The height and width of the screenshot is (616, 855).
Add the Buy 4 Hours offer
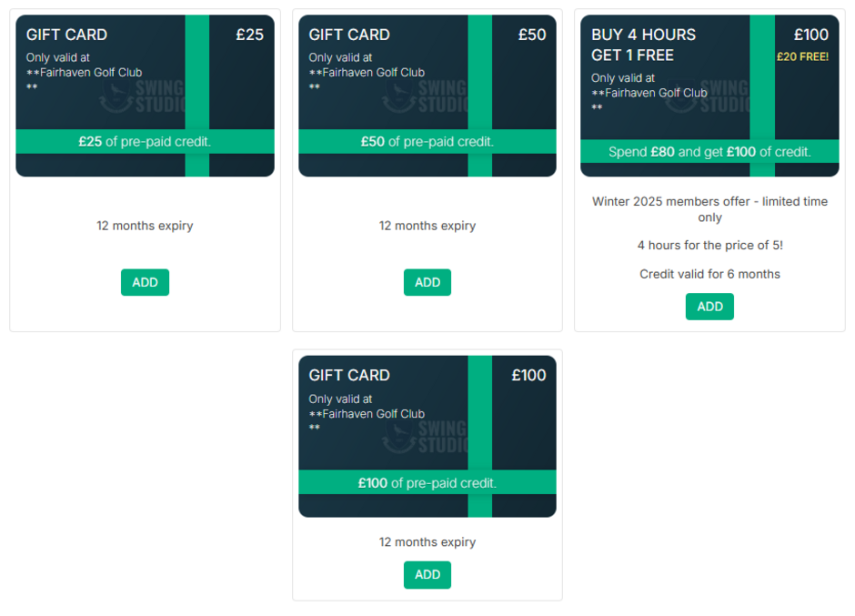tap(709, 307)
